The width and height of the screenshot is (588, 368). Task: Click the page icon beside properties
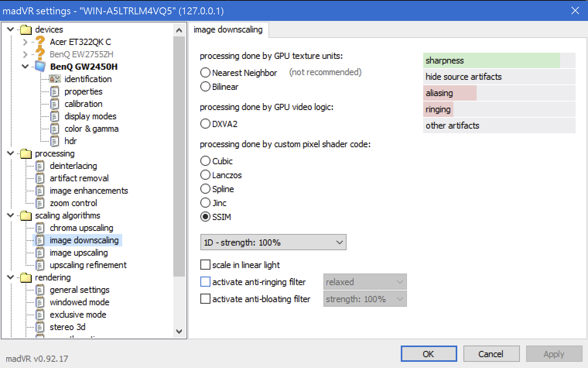[55, 91]
